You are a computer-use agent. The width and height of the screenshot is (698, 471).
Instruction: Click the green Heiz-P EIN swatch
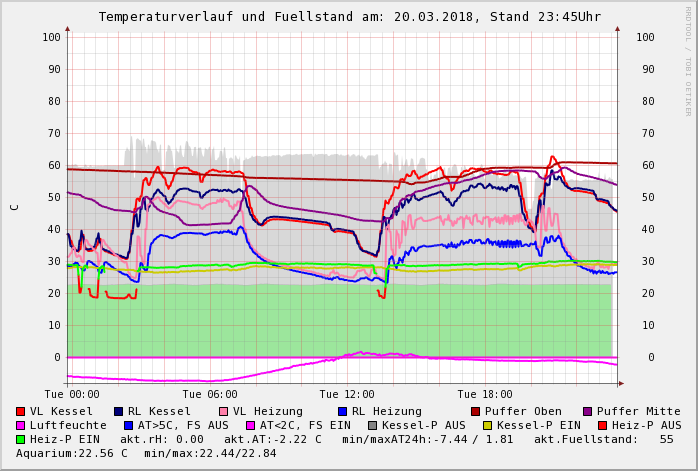point(21,439)
